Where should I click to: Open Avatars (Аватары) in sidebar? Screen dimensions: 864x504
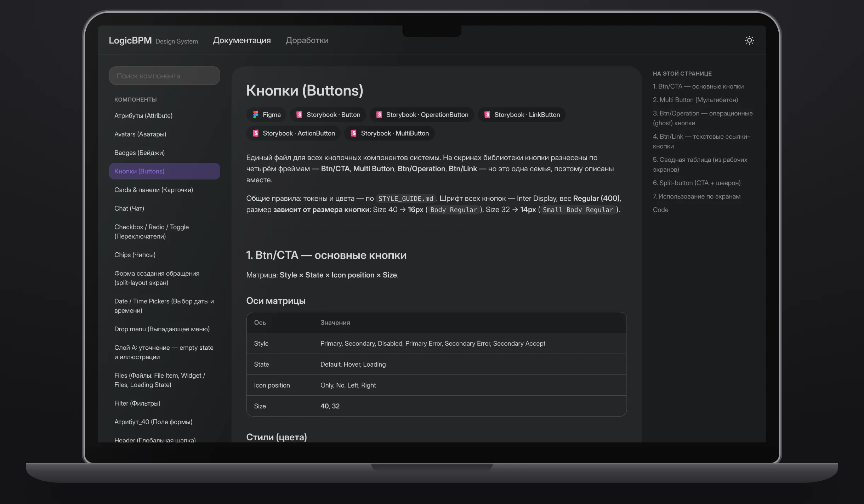click(164, 134)
